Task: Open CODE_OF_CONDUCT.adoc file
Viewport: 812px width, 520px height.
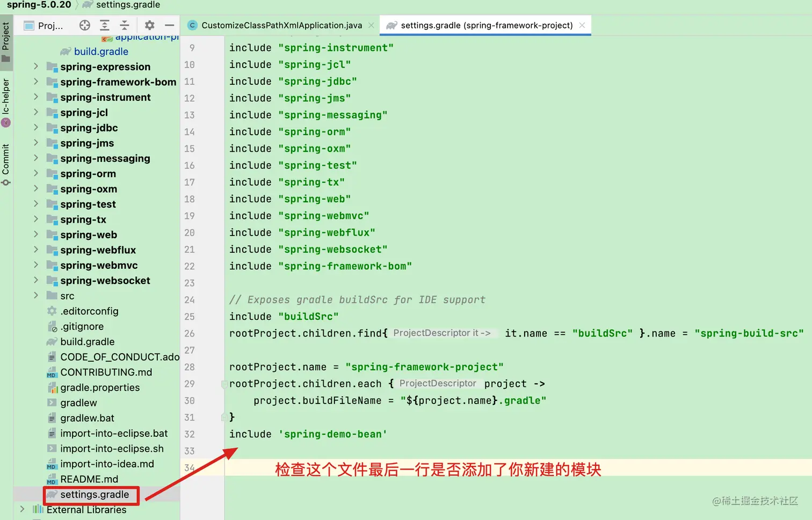Action: [120, 357]
